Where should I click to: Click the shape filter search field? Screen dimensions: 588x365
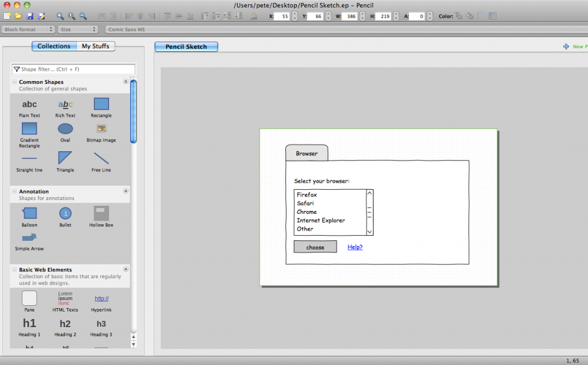pyautogui.click(x=72, y=68)
